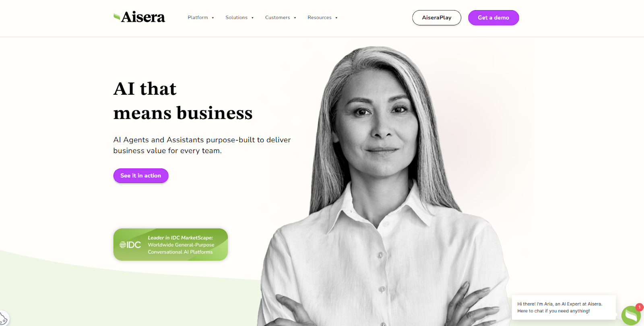
Task: Open the green chat widget bubble
Action: [631, 315]
